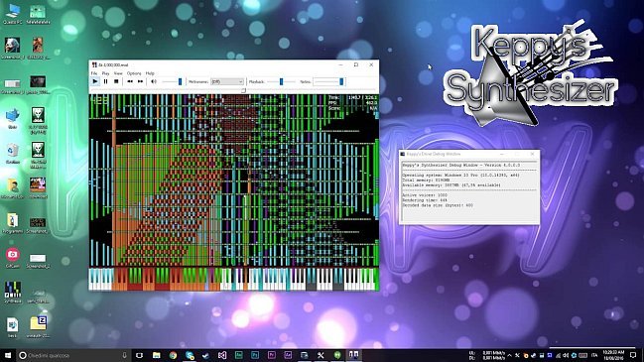Click the green round taskbar icon
644x362 pixels.
click(x=337, y=355)
